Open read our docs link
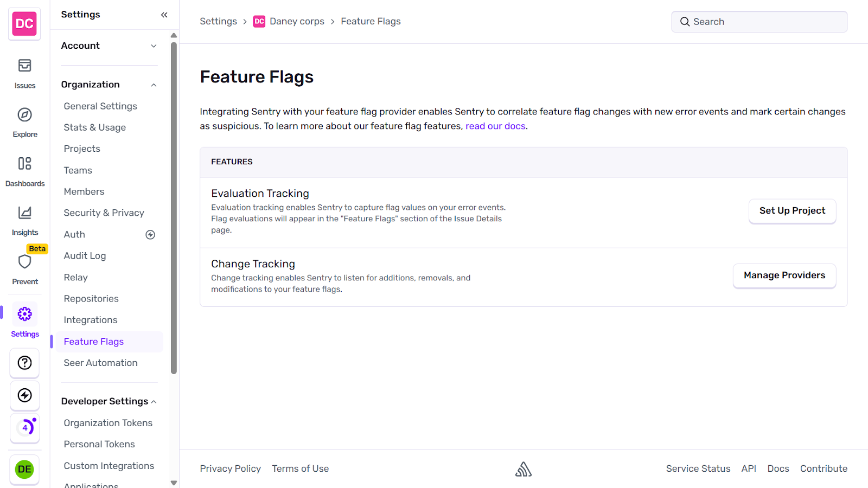The width and height of the screenshot is (868, 488). [495, 126]
